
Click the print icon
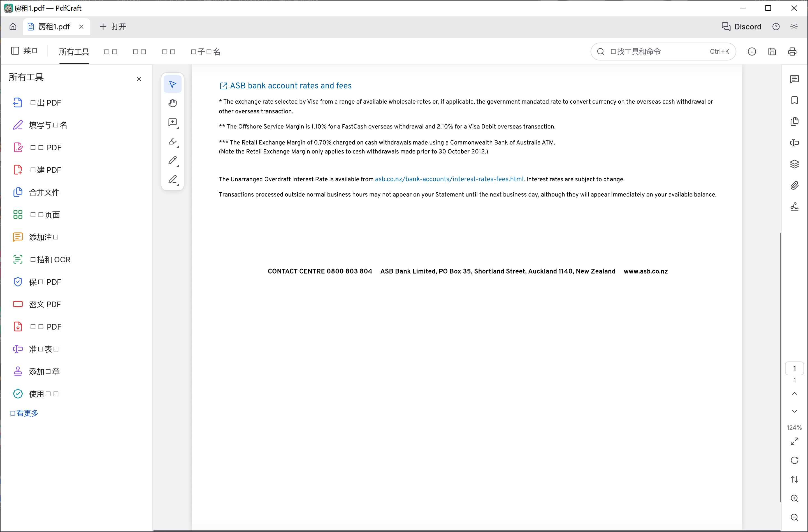coord(792,52)
